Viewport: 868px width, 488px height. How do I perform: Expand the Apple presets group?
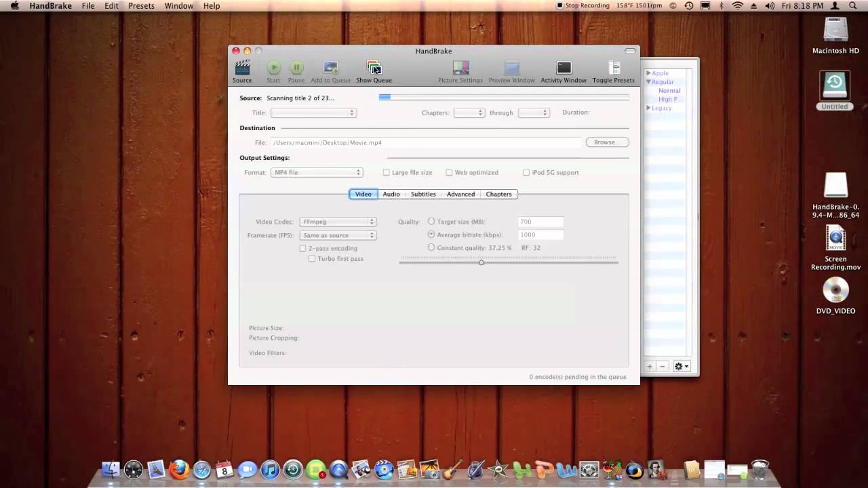click(648, 73)
